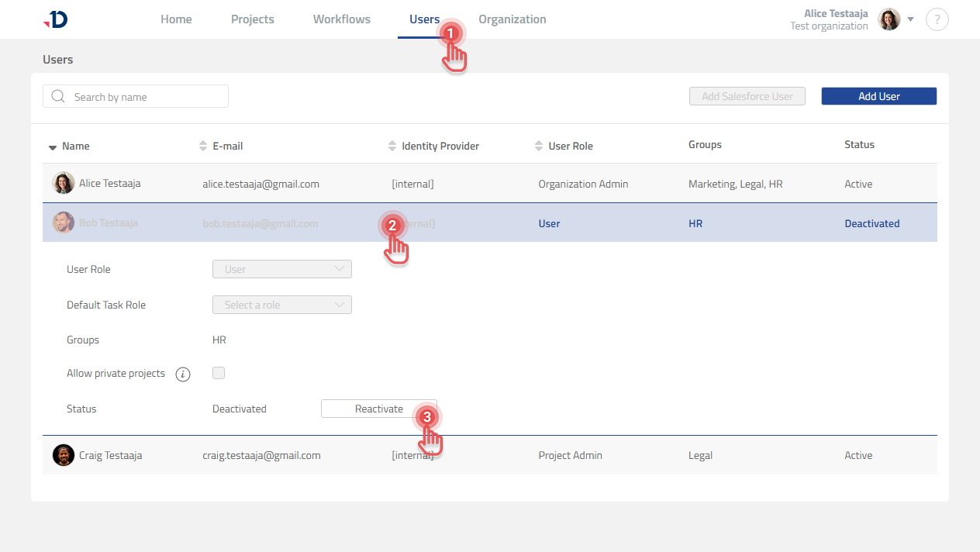
Task: Open the User Role dropdown
Action: pyautogui.click(x=281, y=269)
